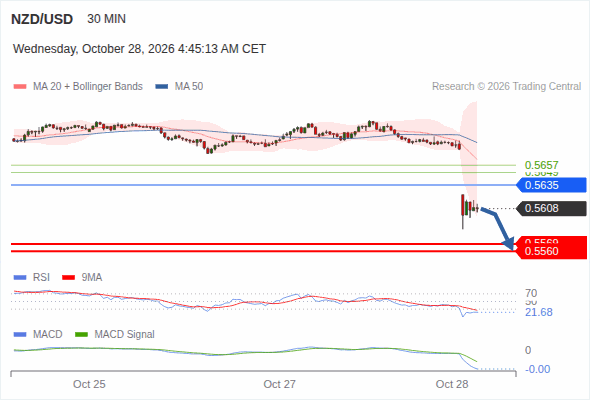Click the Wednesday, October 28, 2026 timestamp
Image resolution: width=590 pixels, height=400 pixels.
(x=139, y=49)
